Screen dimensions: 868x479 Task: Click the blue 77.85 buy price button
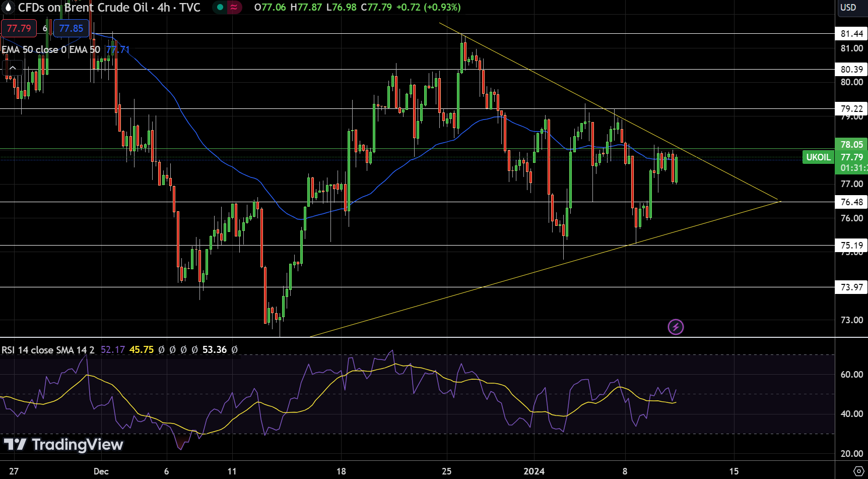pyautogui.click(x=71, y=28)
